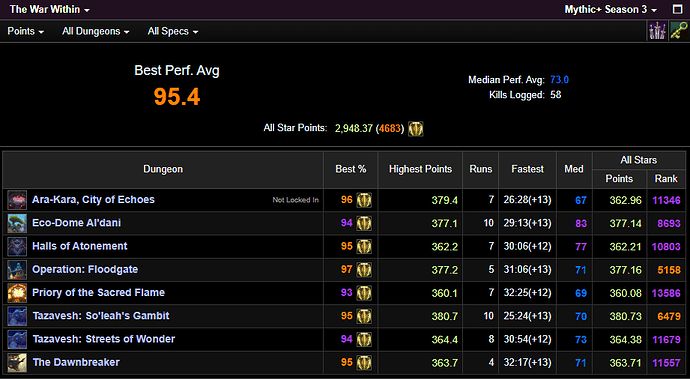690x379 pixels.
Task: Click the Kills Logged value 58
Action: [555, 95]
